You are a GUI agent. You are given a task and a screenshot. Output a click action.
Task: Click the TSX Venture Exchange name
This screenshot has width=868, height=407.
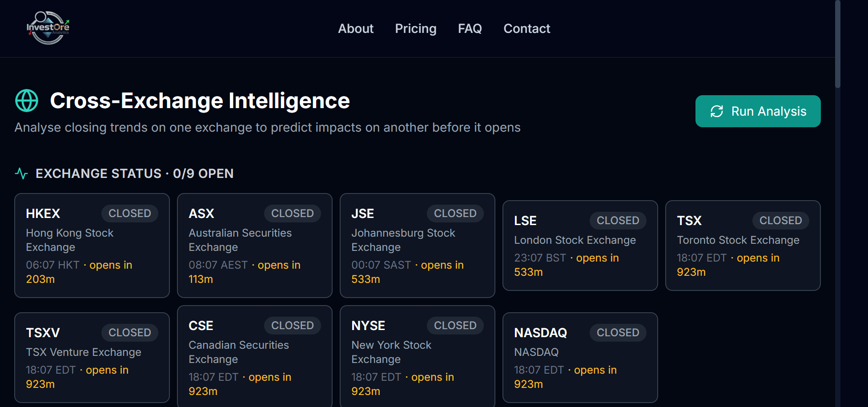pos(84,352)
